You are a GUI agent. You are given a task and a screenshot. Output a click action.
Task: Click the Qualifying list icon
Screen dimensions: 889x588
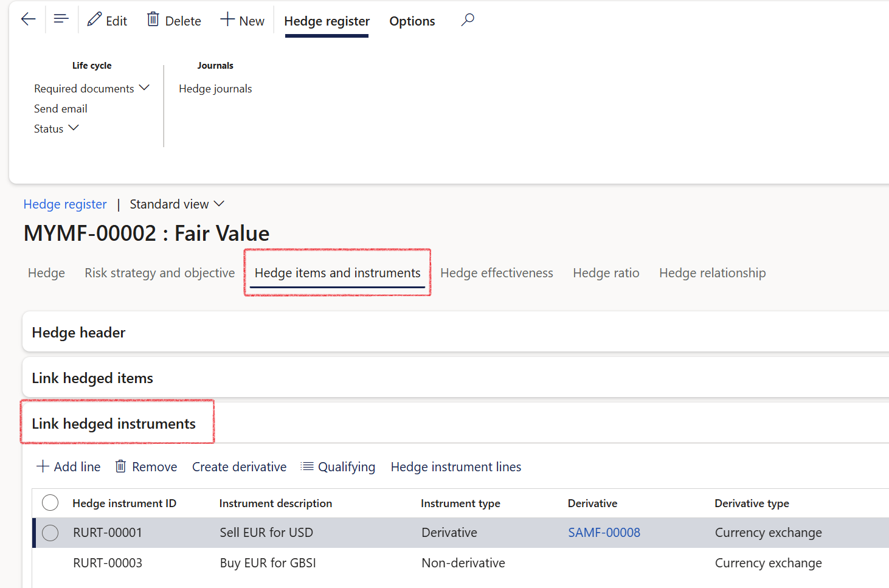point(307,466)
